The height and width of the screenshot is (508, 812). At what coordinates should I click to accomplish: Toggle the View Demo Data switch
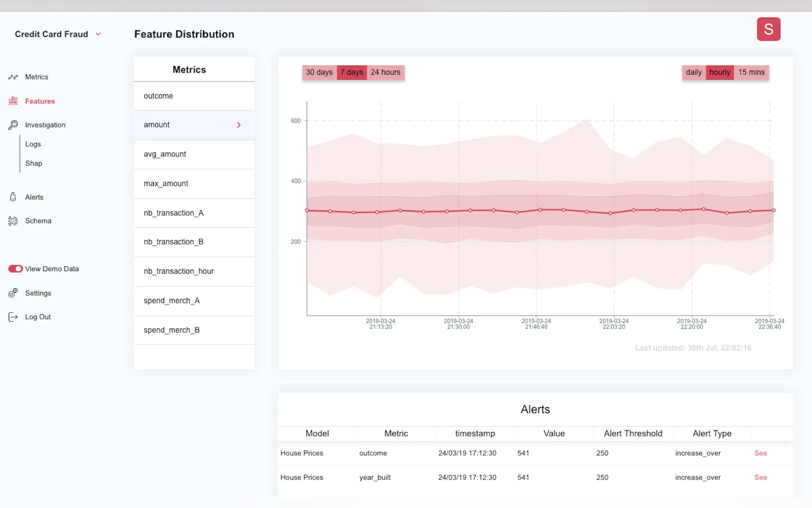click(15, 269)
